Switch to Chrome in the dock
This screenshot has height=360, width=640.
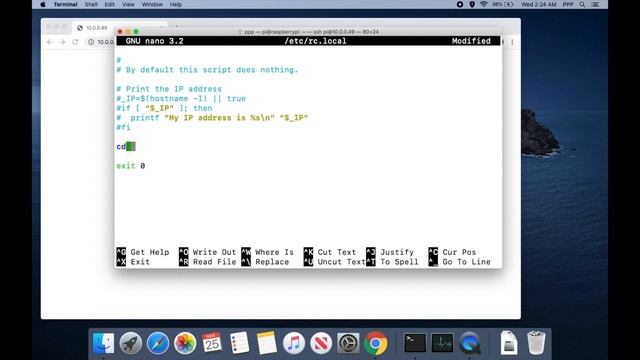click(x=376, y=343)
